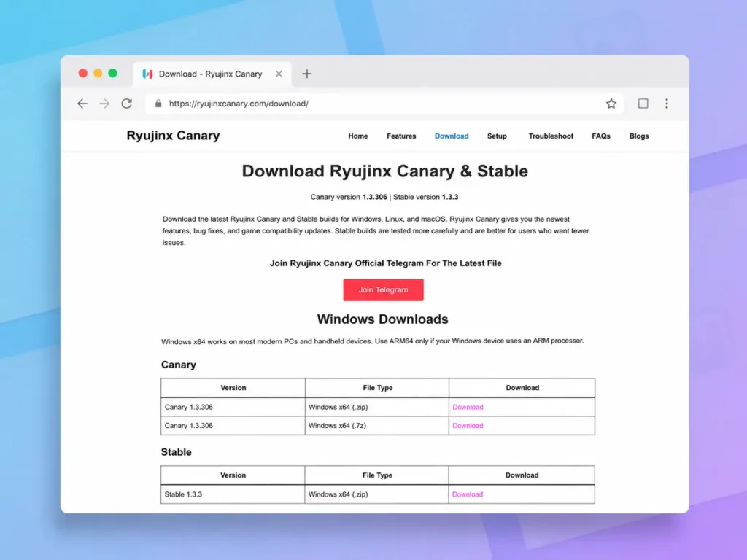Viewport: 747px width, 560px height.
Task: Click the 'Canary' section heading
Action: tap(178, 365)
